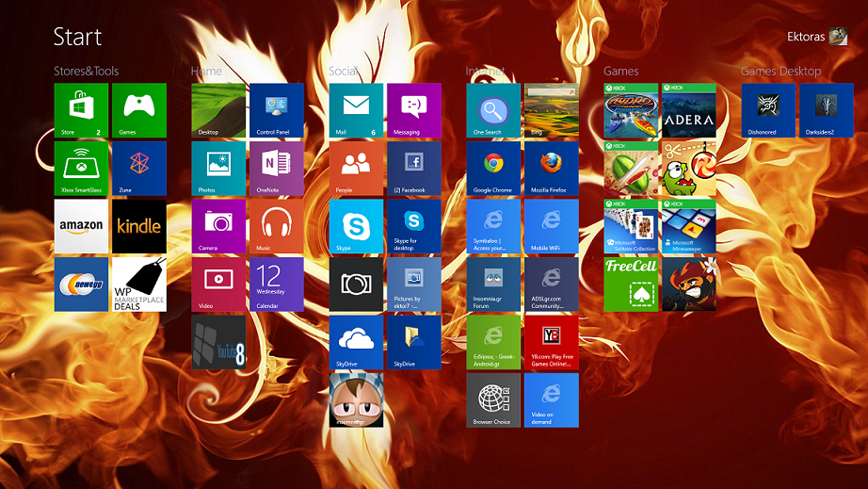This screenshot has height=489, width=868.
Task: Open the Facebook tile
Action: [x=414, y=169]
